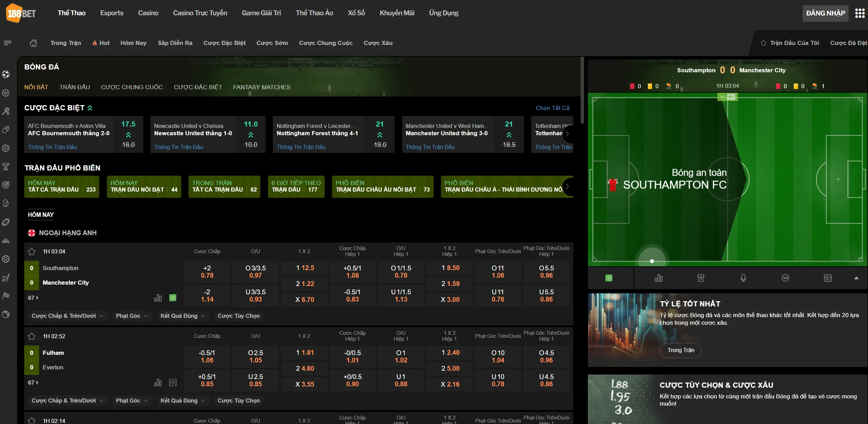Open statistics chart icon for Southampton v Manchester City row

158,297
